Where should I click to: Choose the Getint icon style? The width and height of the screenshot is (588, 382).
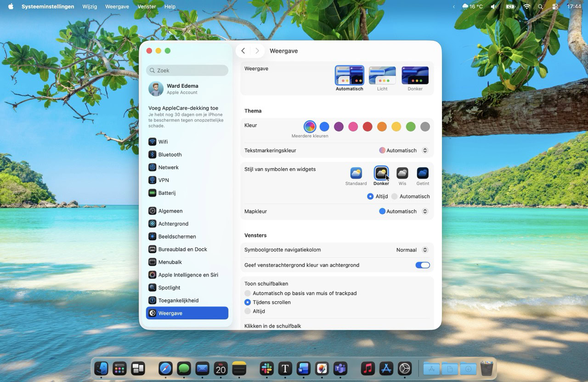(x=422, y=173)
